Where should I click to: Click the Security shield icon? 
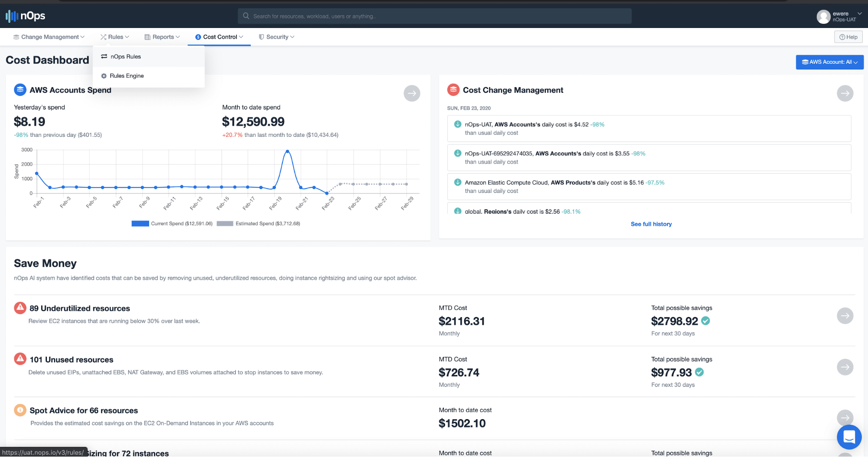click(x=261, y=37)
